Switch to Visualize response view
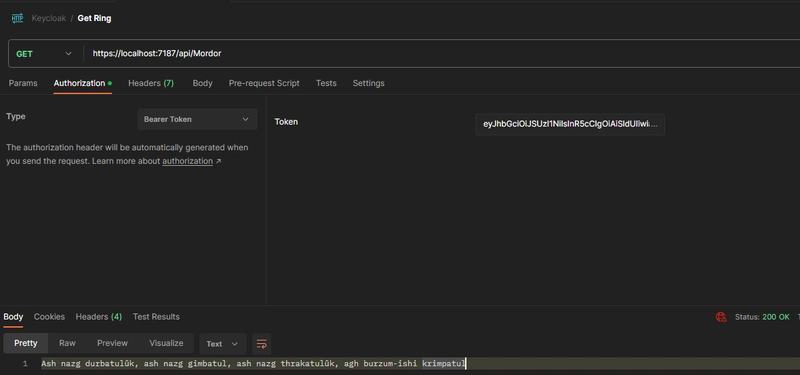This screenshot has height=375, width=800. [x=166, y=343]
